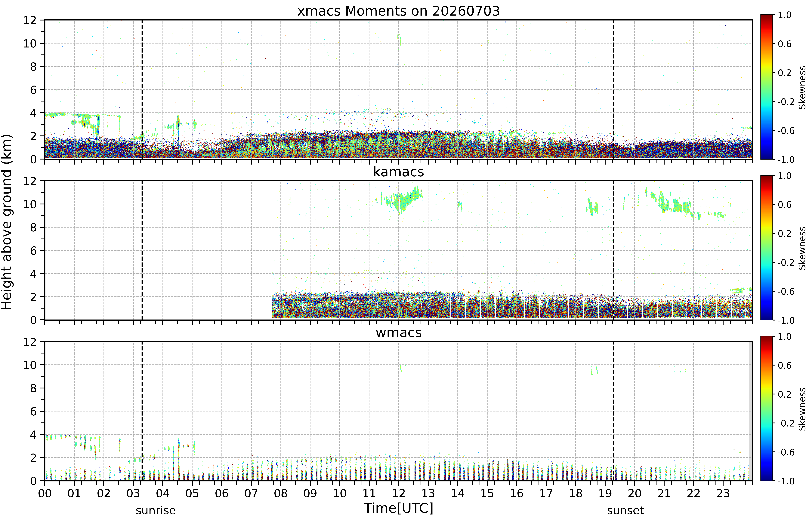The height and width of the screenshot is (522, 812).
Task: Click the 'Time[UTC]' axis label
Action: [x=399, y=508]
